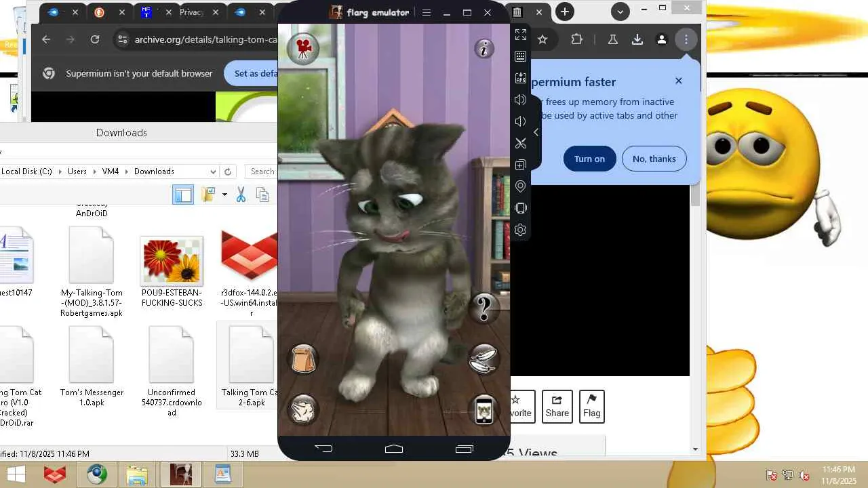868x488 pixels.
Task: Select My-Talking-Tom-(MOD) apk file
Action: coord(92,271)
